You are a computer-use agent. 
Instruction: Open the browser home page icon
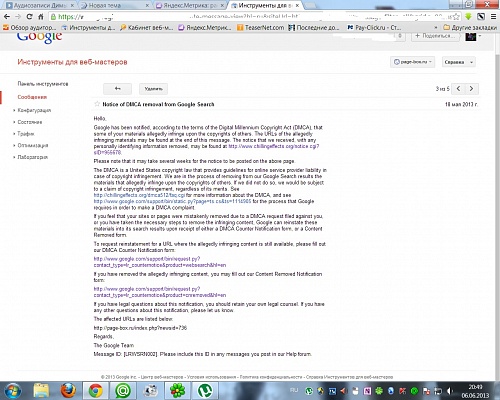[x=41, y=16]
